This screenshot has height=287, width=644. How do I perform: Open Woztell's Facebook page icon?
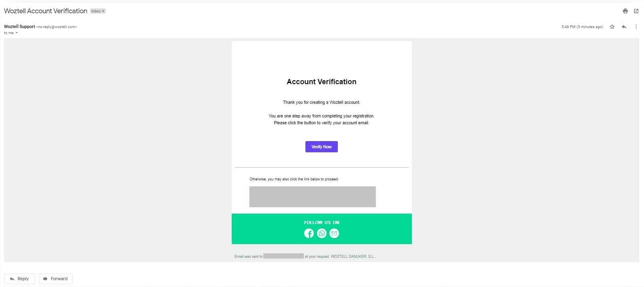tap(309, 233)
